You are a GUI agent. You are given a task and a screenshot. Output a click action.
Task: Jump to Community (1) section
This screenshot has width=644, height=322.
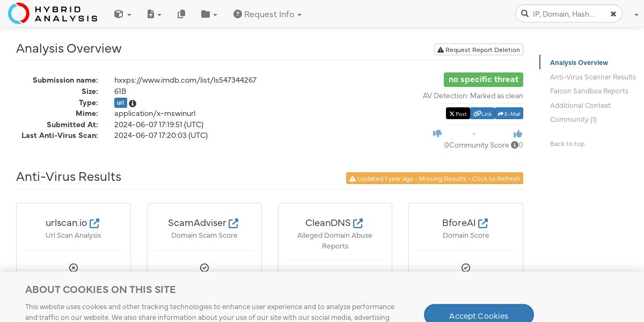573,120
